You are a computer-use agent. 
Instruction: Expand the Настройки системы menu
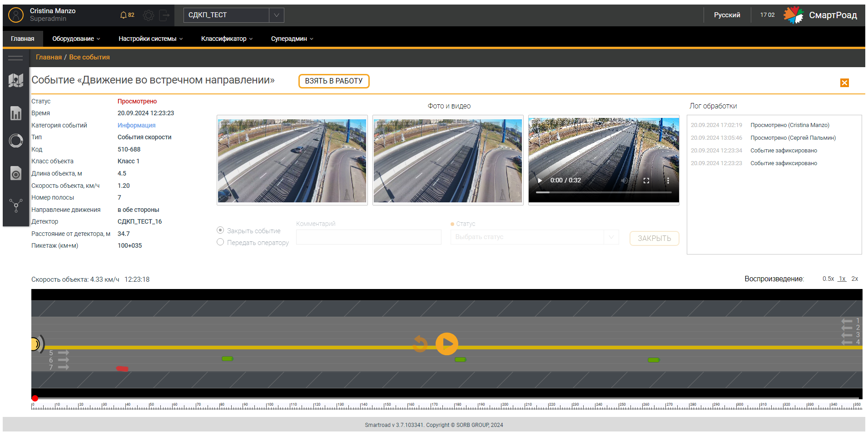pos(150,39)
